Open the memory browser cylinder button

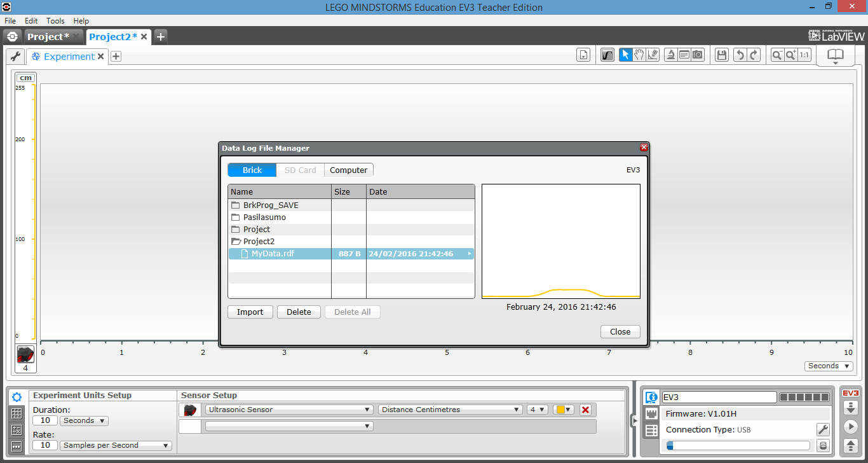point(822,446)
